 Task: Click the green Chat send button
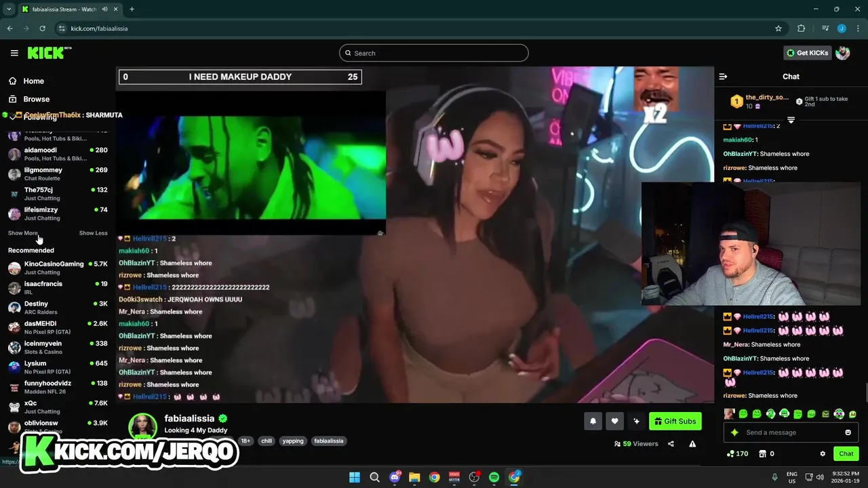click(x=846, y=453)
